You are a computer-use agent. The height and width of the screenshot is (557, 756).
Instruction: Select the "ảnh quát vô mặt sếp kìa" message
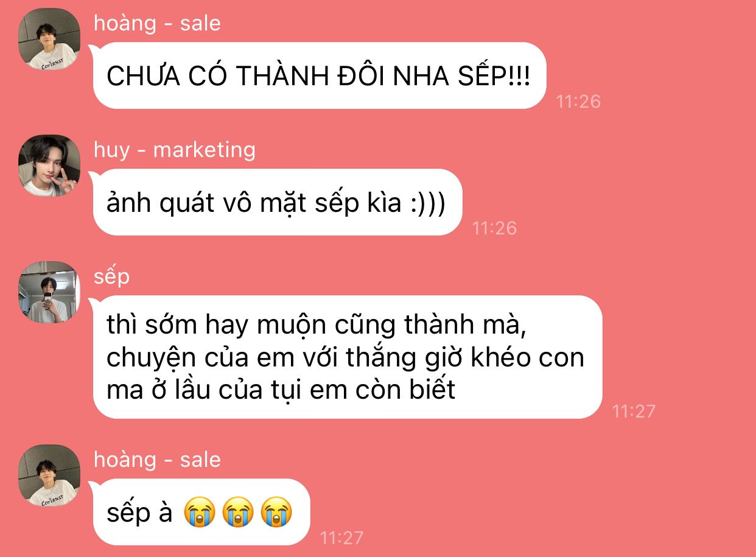point(278,202)
